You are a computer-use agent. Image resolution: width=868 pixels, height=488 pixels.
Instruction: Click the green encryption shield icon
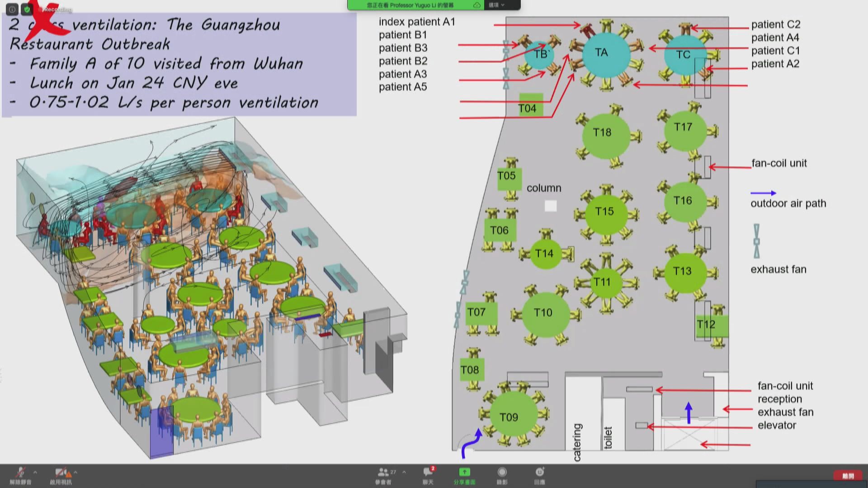(27, 9)
